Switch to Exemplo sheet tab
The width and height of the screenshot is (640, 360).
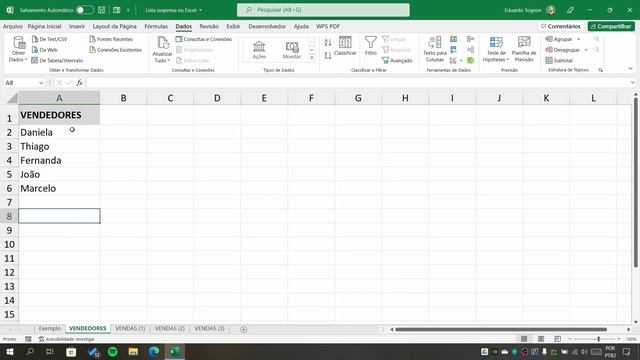[50, 329]
